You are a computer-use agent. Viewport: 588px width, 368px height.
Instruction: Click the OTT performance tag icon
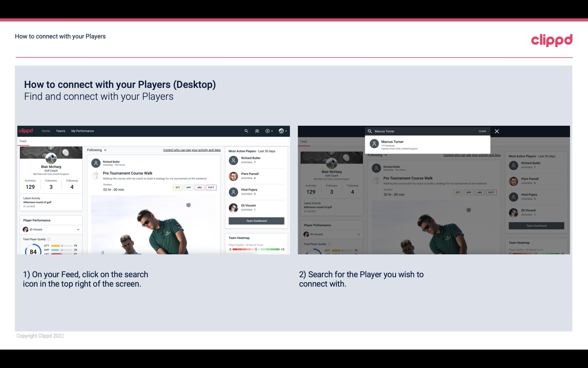(177, 187)
